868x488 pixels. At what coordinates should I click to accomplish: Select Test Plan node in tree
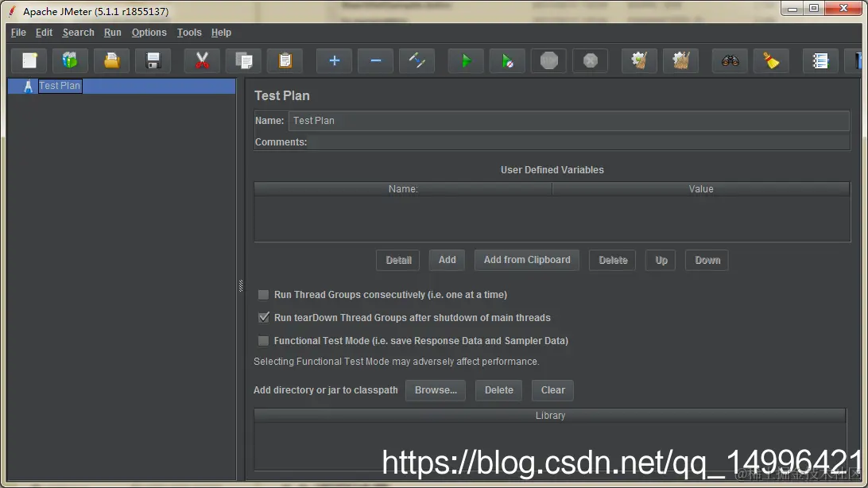coord(60,86)
